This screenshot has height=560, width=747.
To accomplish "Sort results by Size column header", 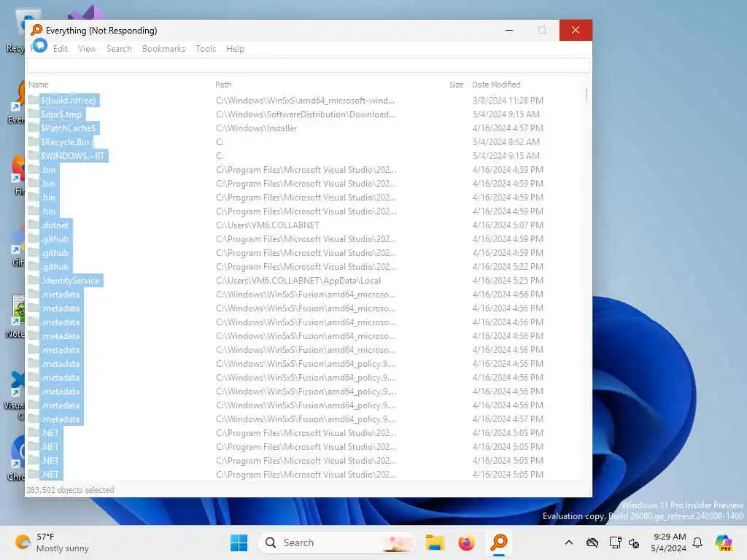I will 456,85.
